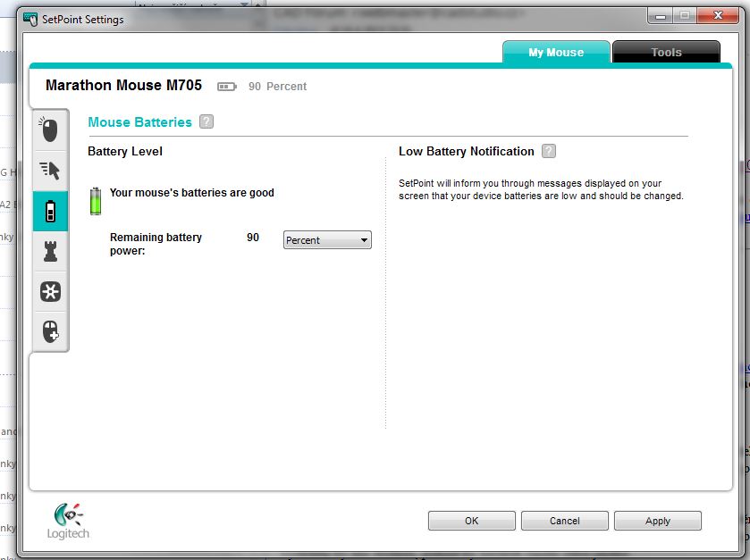750x560 pixels.
Task: Click the Low Battery Notification heading
Action: 467,152
